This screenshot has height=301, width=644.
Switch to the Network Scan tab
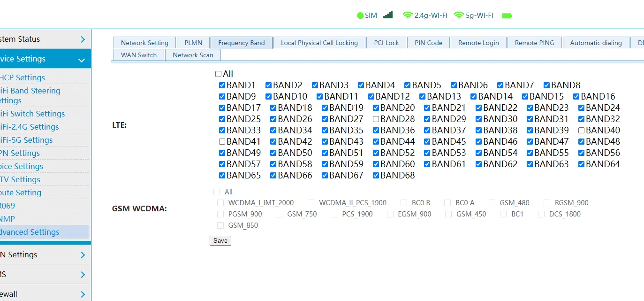(x=193, y=55)
